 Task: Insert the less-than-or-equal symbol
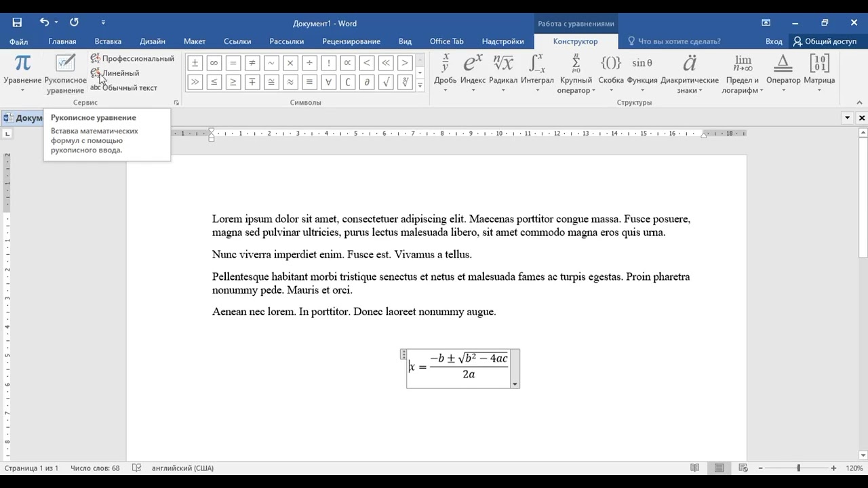coord(214,82)
